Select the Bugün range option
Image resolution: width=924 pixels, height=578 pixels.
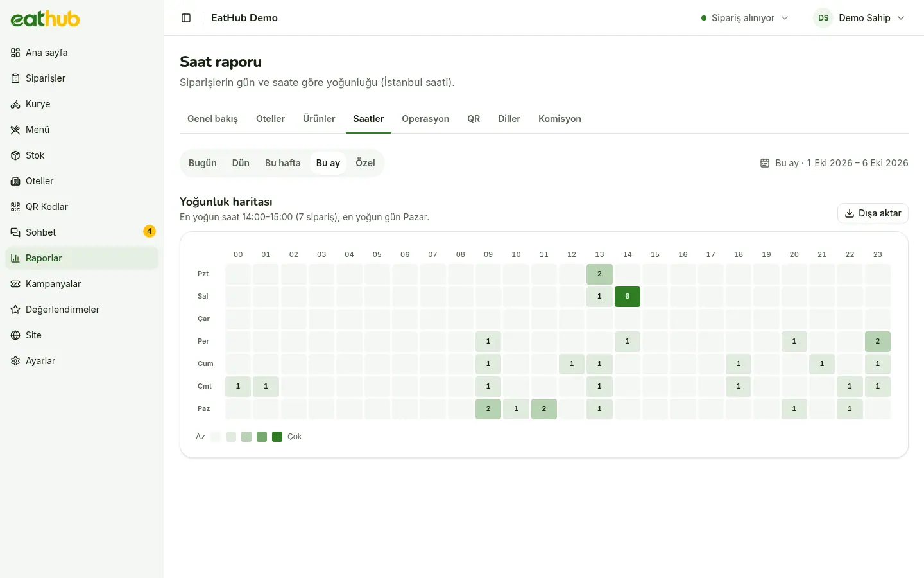pyautogui.click(x=203, y=163)
